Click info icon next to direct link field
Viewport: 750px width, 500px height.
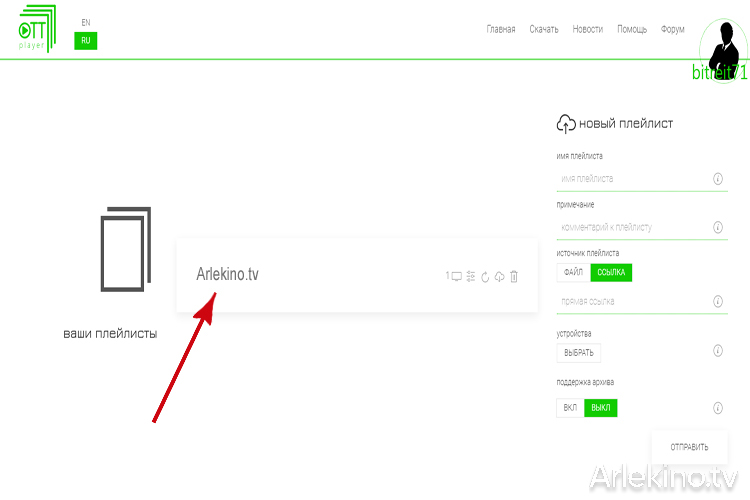717,301
